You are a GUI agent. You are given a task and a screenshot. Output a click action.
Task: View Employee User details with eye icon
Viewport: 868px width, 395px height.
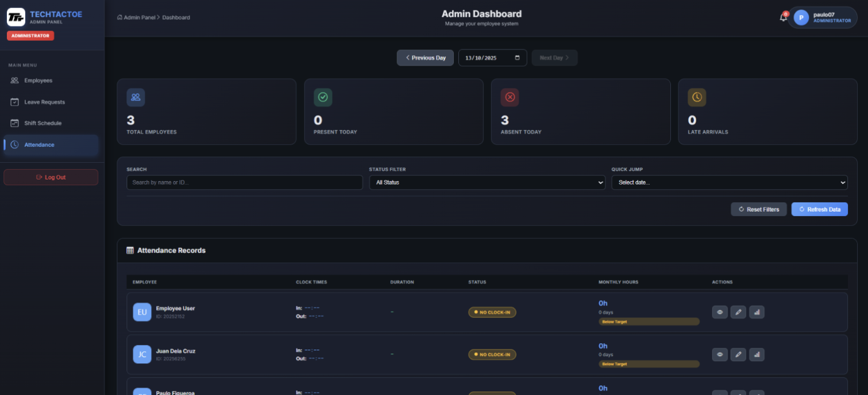coord(720,312)
